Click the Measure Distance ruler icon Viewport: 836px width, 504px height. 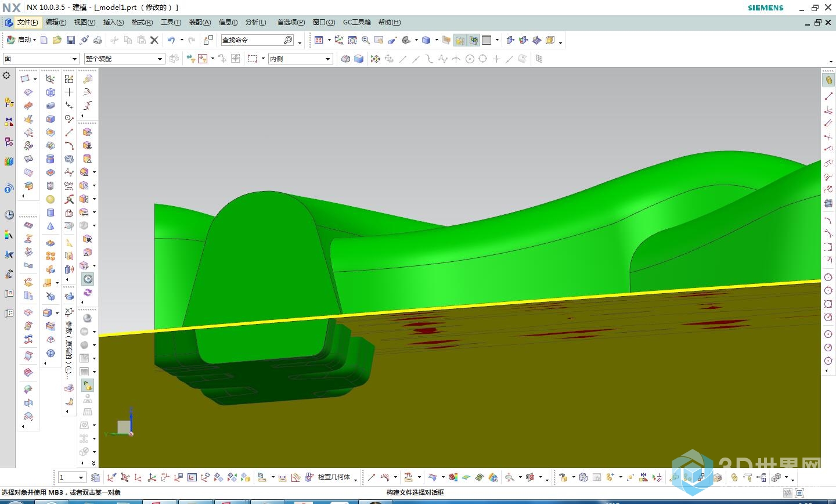(283, 477)
